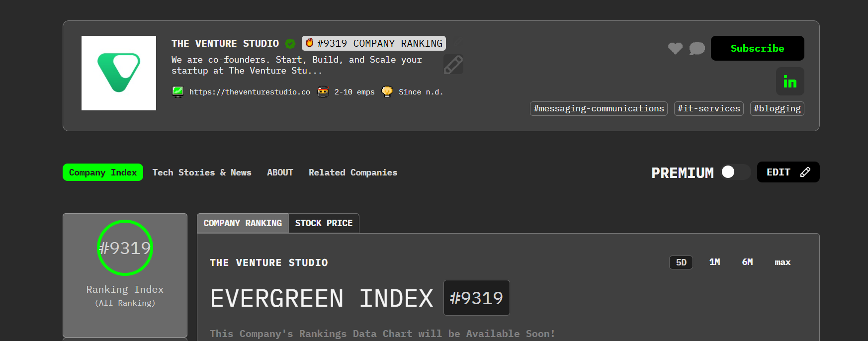Click the lightbulb founded-since icon
868x341 pixels.
pyautogui.click(x=387, y=91)
